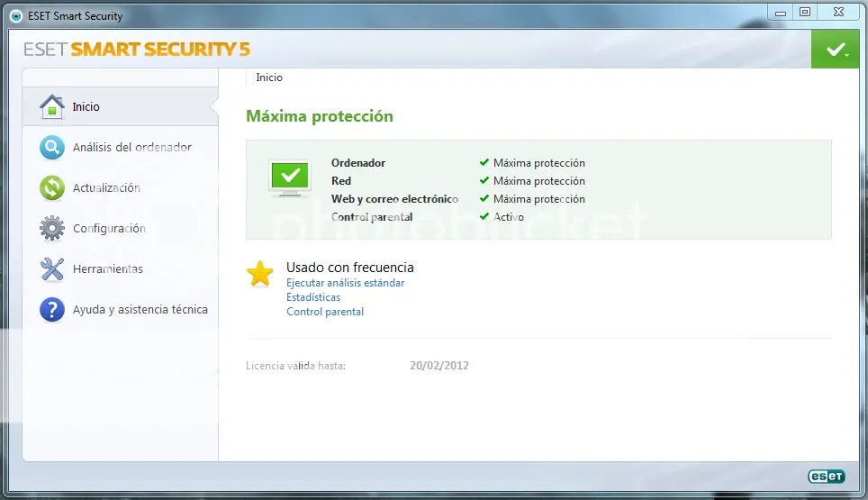Click the Red status label
868x500 pixels.
click(341, 181)
